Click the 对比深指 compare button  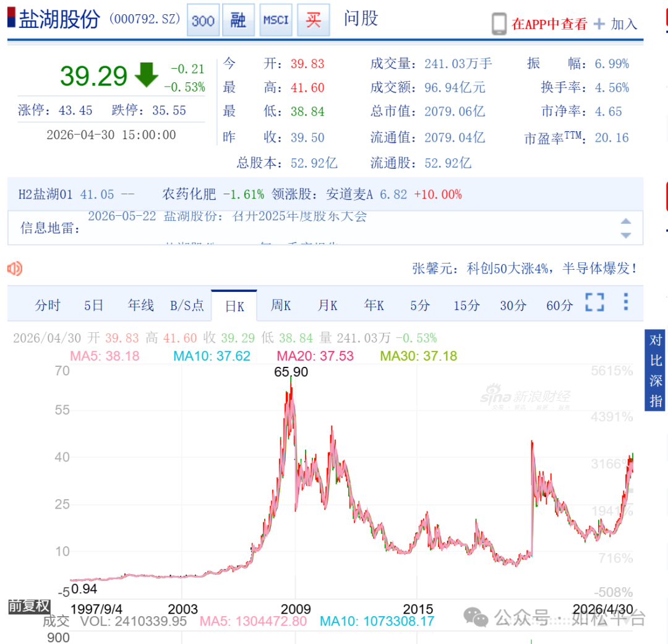click(656, 370)
